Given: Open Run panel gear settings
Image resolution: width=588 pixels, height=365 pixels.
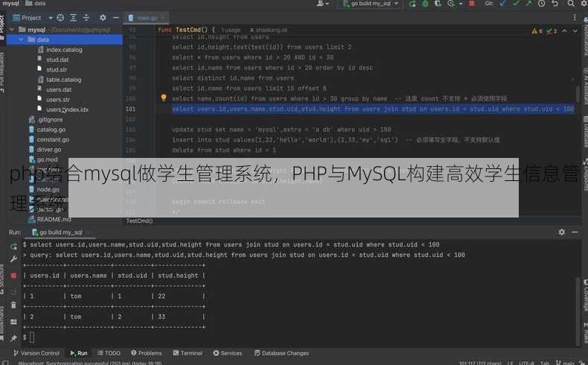Looking at the screenshot, I should 561,232.
